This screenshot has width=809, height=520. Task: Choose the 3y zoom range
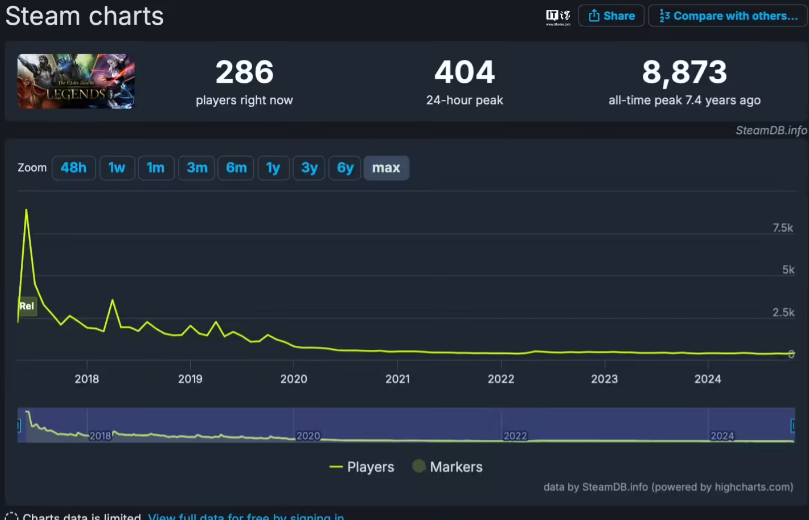tap(309, 168)
